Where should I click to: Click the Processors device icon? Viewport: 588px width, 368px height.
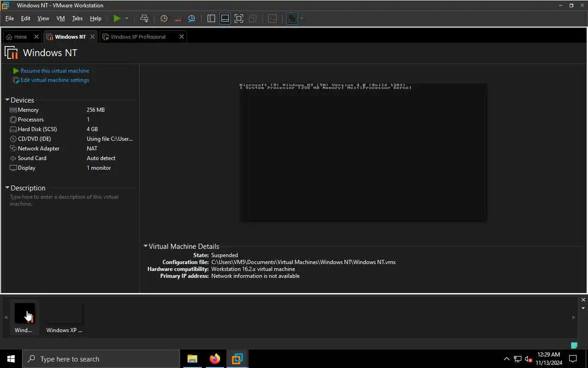click(x=13, y=120)
